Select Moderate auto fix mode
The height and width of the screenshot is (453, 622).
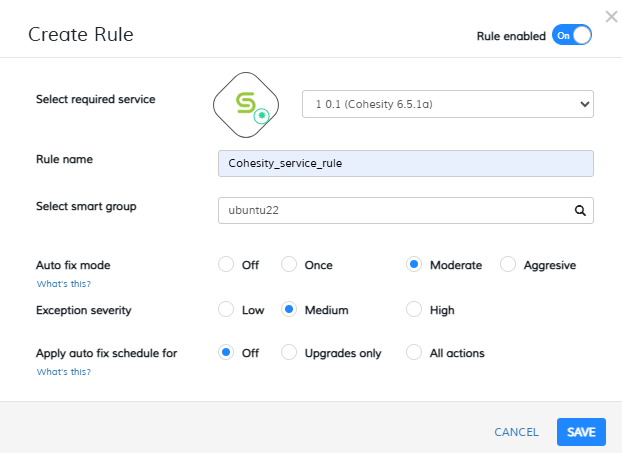(x=414, y=265)
